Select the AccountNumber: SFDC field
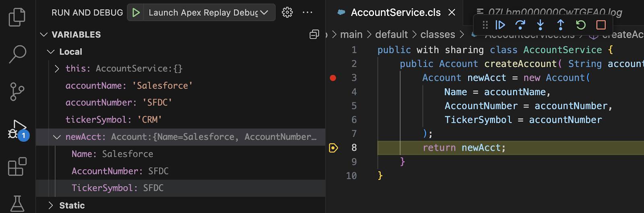Screen dimensions: 644x213 pos(120,171)
